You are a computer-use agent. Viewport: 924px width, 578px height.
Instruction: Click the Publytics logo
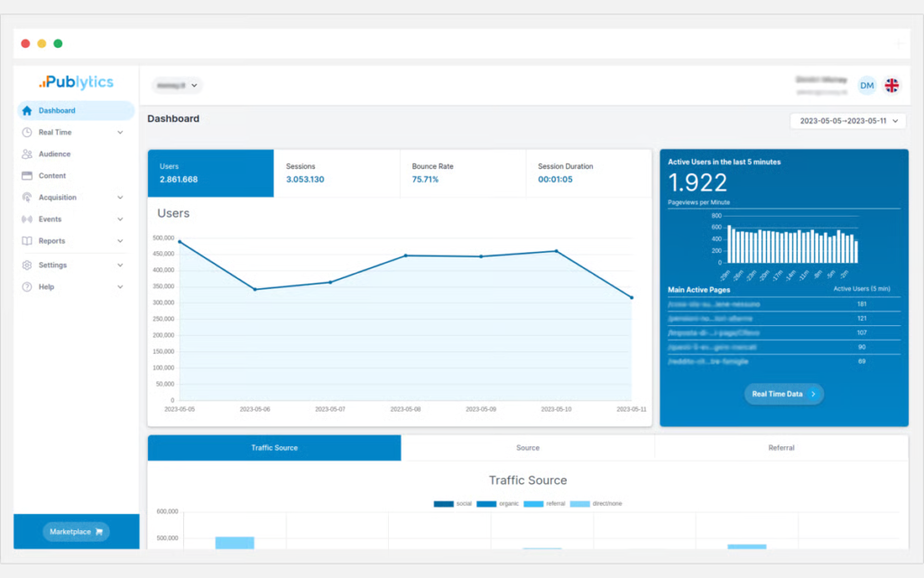tap(77, 82)
